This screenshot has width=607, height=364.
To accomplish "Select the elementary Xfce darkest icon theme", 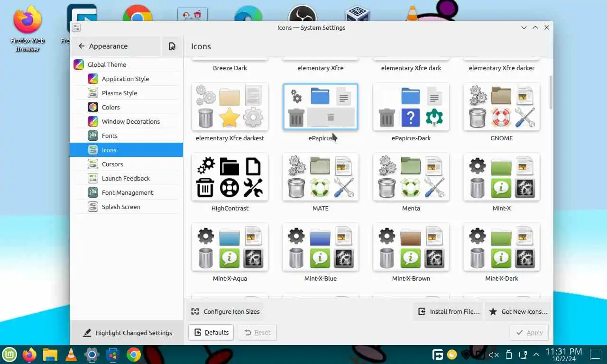I will 230,107.
